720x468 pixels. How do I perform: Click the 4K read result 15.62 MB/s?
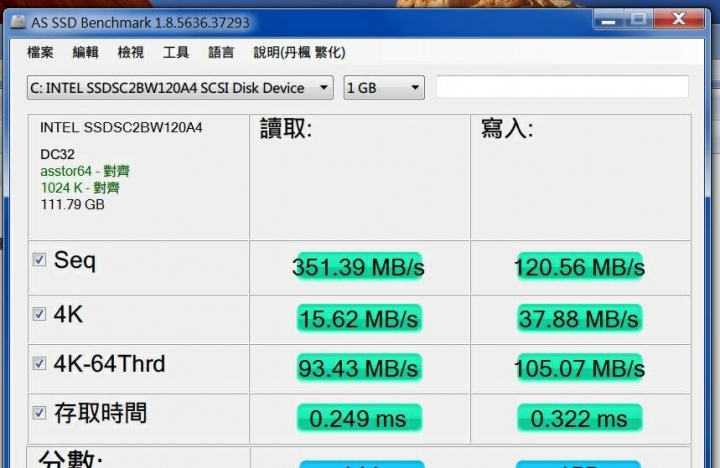click(x=359, y=318)
